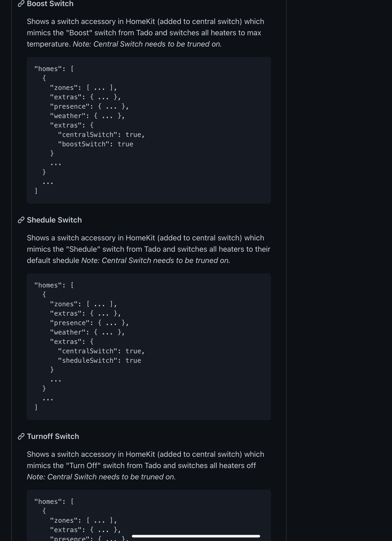
Task: Click the "zones" line in the Turnoff code block
Action: click(x=83, y=521)
